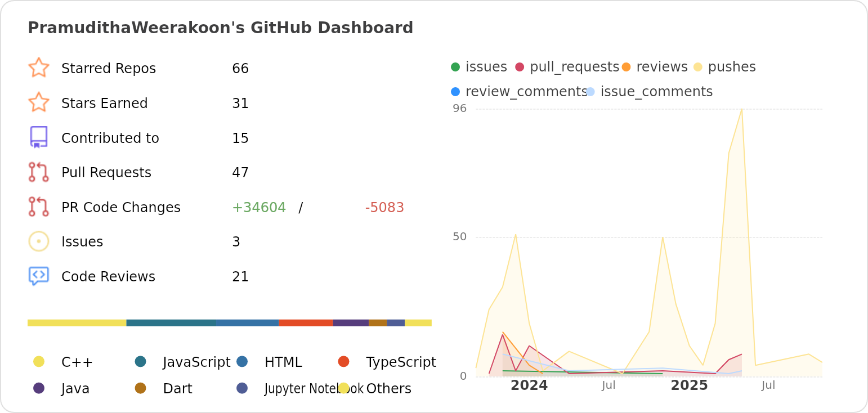Select the Issues circle icon

pyautogui.click(x=38, y=241)
